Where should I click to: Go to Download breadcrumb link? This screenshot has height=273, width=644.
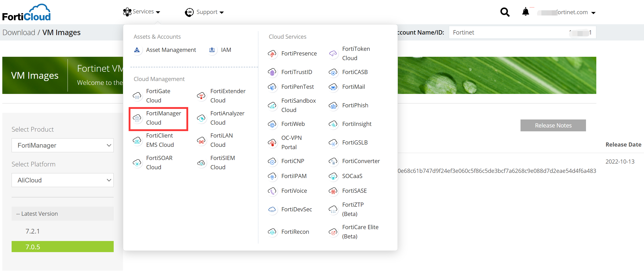coord(19,33)
